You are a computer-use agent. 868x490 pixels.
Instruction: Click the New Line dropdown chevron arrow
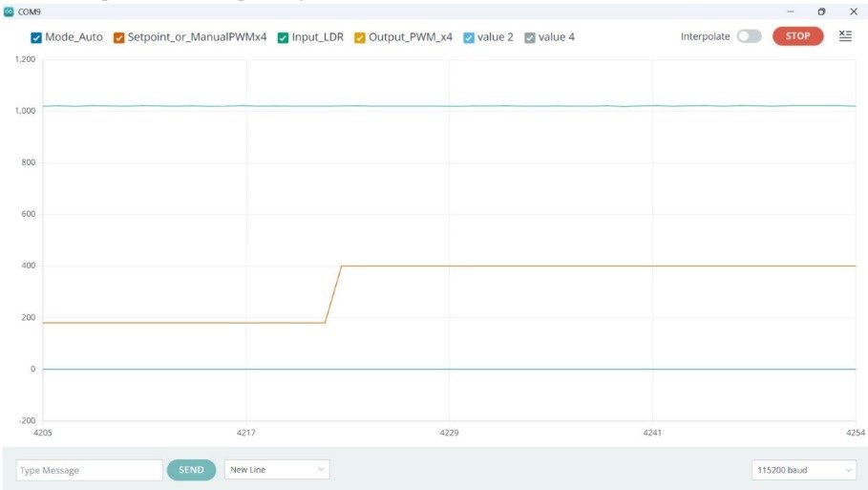click(x=321, y=470)
